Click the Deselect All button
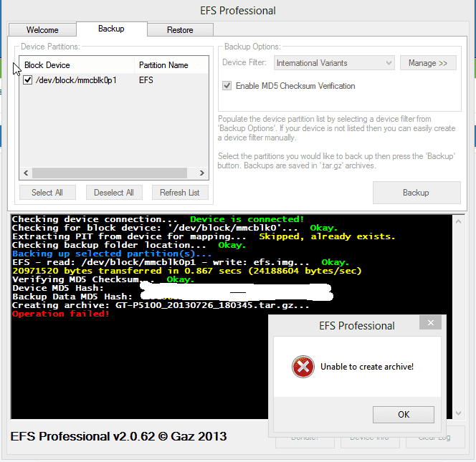The width and height of the screenshot is (476, 462). [x=114, y=193]
